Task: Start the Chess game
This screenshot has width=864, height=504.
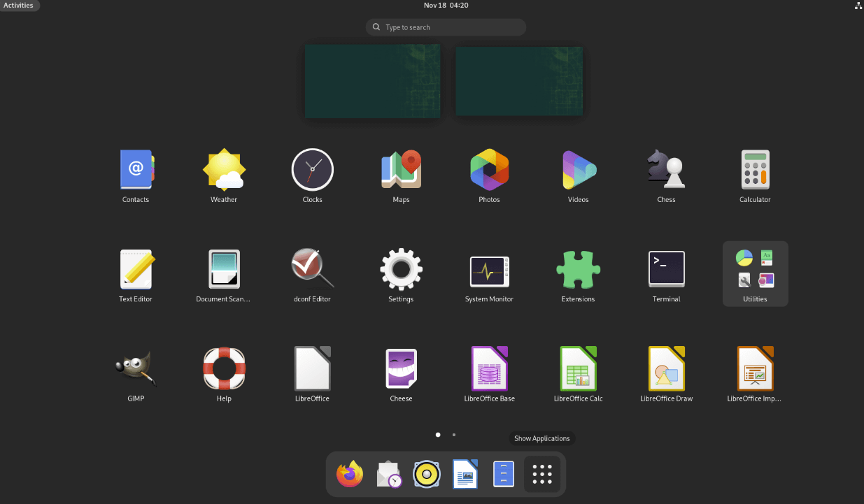Action: point(666,169)
